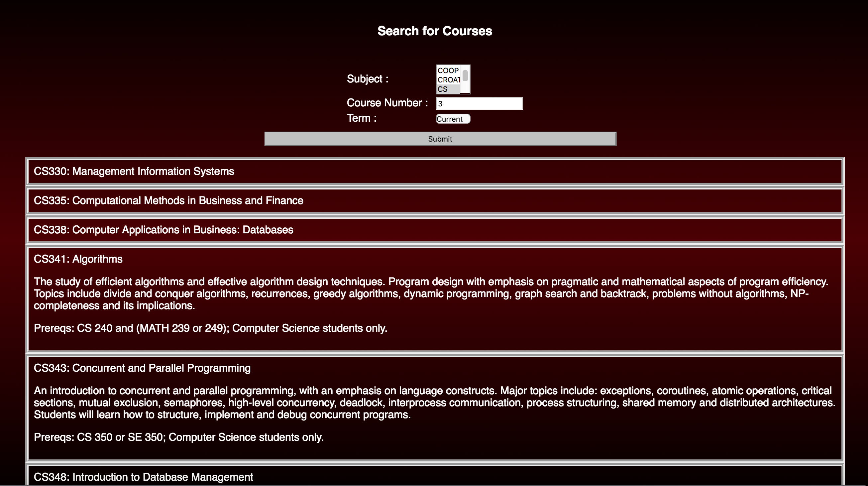Click the Term : label
This screenshot has width=868, height=486.
[x=362, y=118]
